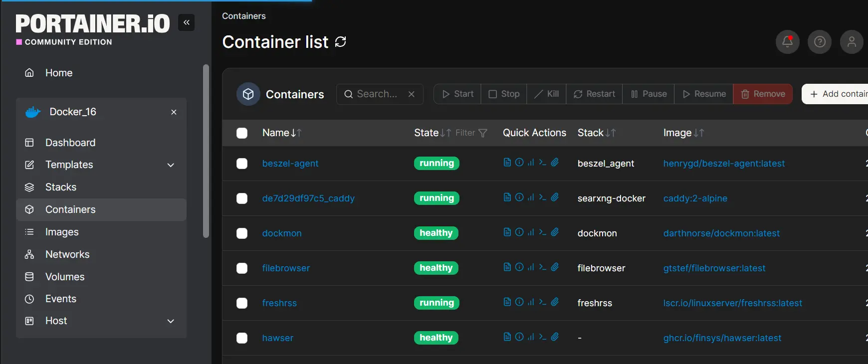
Task: Open Events in sidebar
Action: (x=101, y=299)
